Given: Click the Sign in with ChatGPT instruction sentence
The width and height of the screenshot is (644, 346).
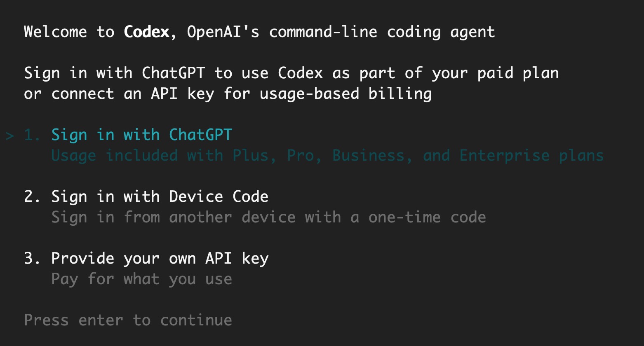Looking at the screenshot, I should [291, 73].
